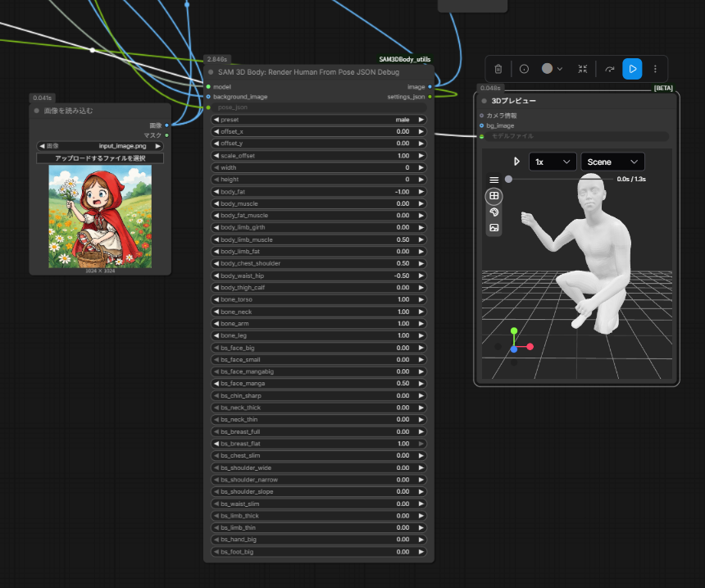Screen dimensions: 705x588
Task: Click the bypass node arrow icon
Action: pos(609,69)
